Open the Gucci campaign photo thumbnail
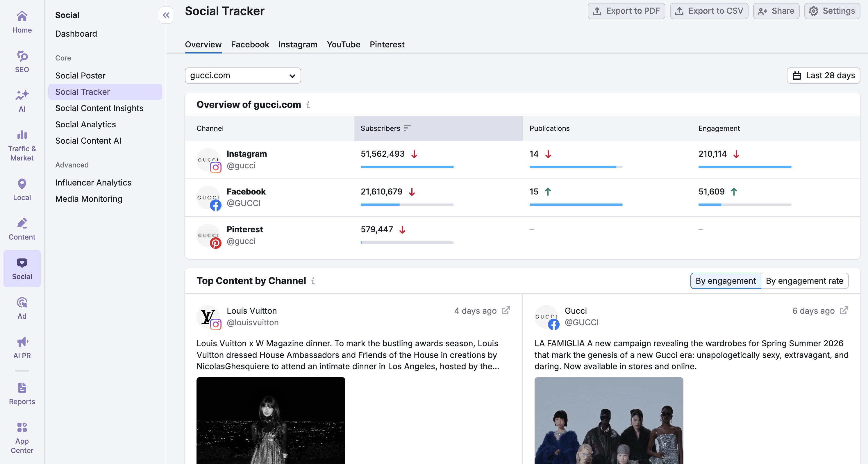The width and height of the screenshot is (868, 464). (608, 420)
